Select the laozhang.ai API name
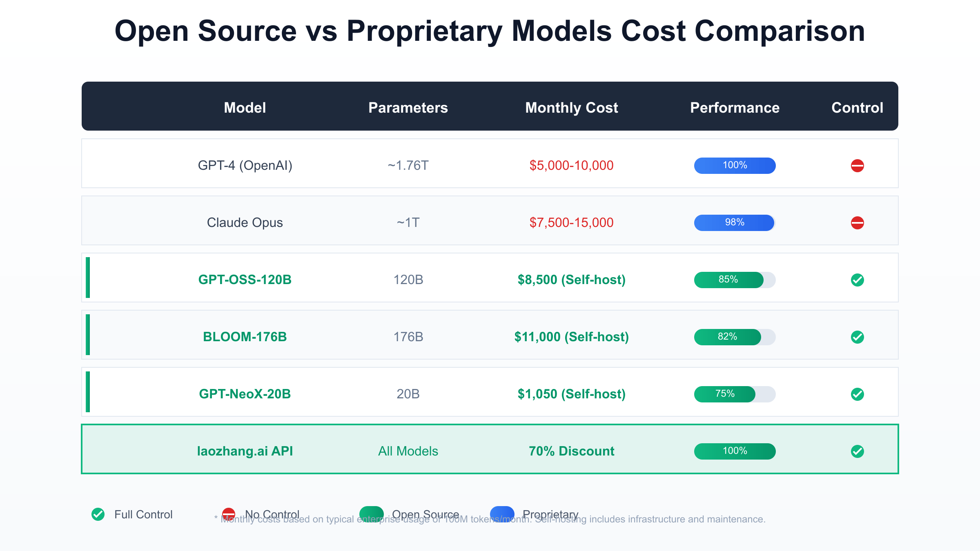The height and width of the screenshot is (551, 980). 245,451
